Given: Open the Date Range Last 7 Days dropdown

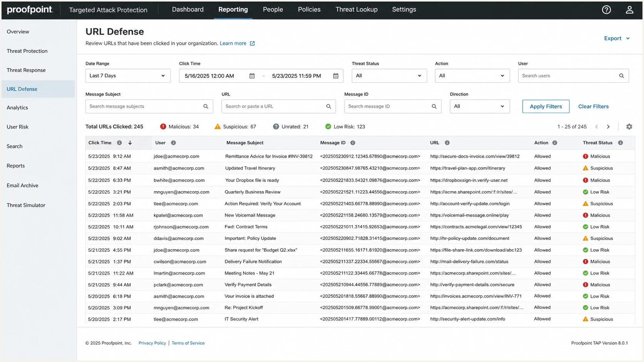Looking at the screenshot, I should pyautogui.click(x=128, y=76).
